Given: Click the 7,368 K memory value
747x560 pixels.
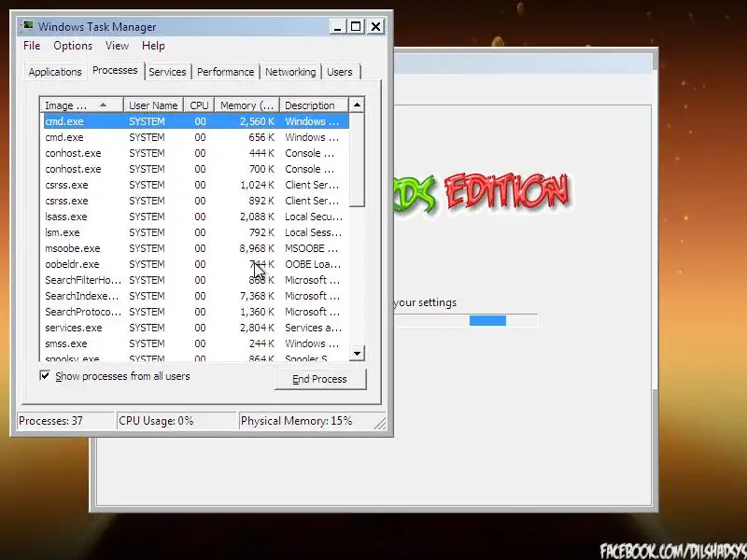Looking at the screenshot, I should click(x=258, y=296).
